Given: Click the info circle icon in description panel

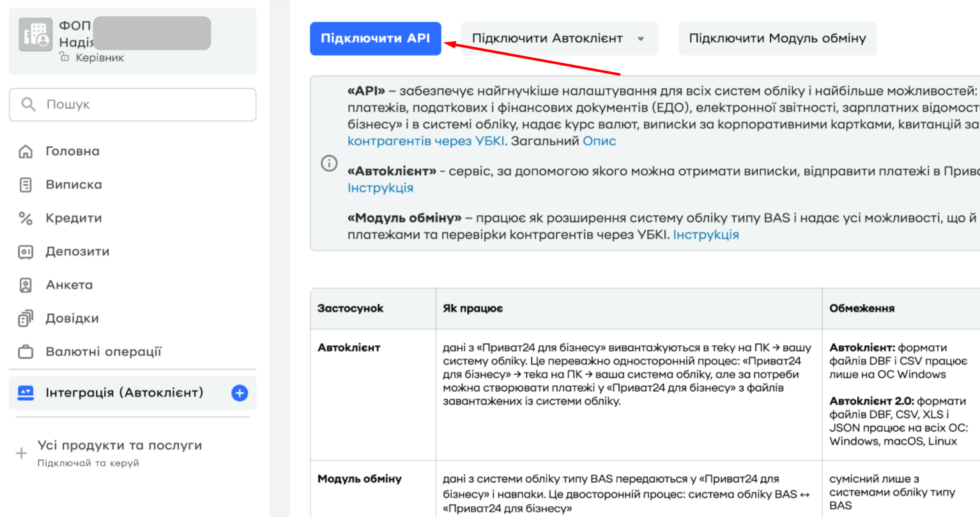Looking at the screenshot, I should tap(329, 163).
